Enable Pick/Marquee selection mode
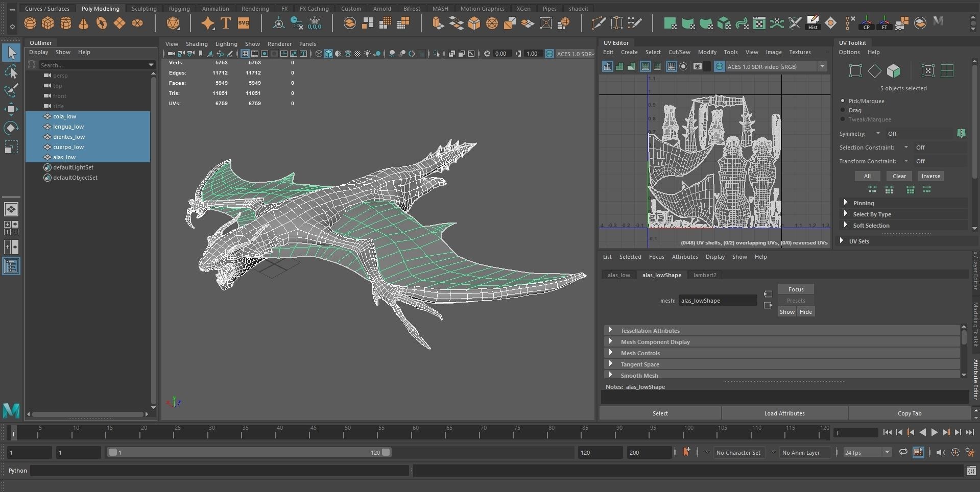Viewport: 980px width, 492px height. (843, 101)
